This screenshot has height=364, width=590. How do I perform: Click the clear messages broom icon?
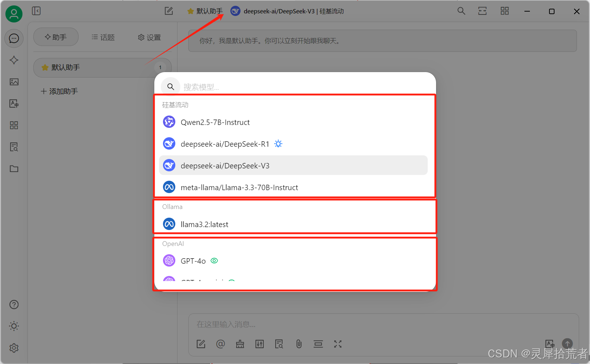coord(240,344)
